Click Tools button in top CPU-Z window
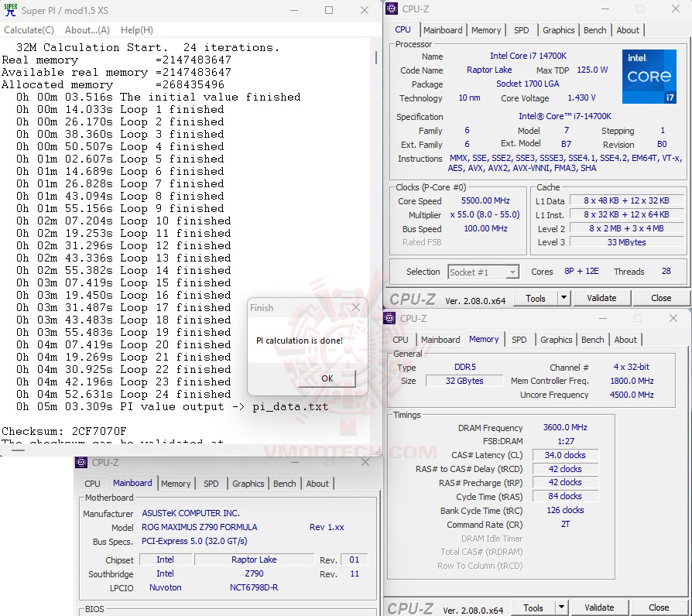This screenshot has height=616, width=692. 536,299
